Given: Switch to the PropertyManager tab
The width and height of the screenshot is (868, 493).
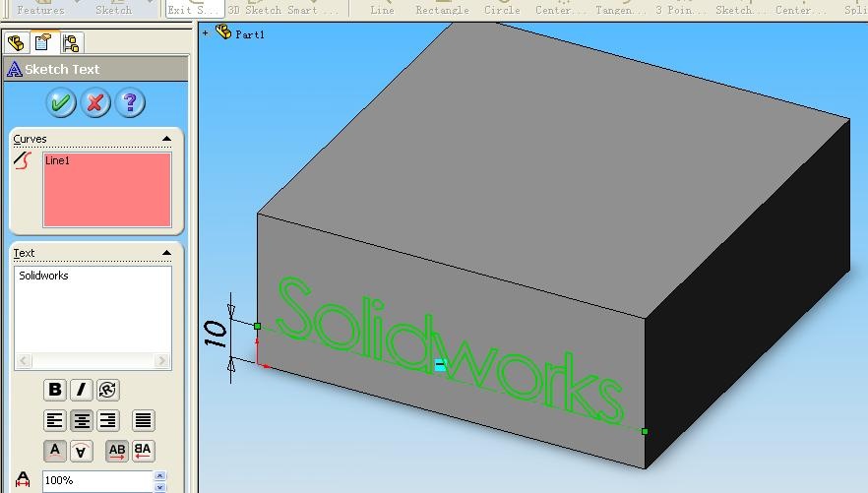Looking at the screenshot, I should pos(42,42).
